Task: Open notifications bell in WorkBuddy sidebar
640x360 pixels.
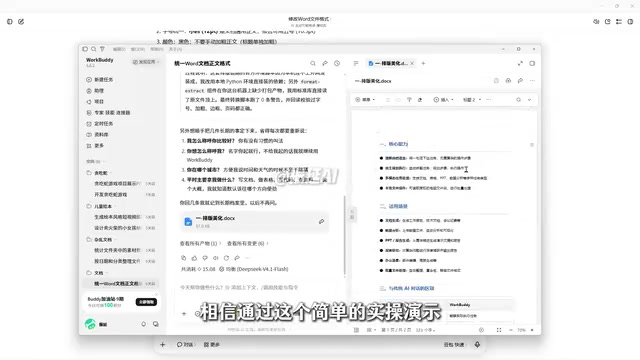Action: (144, 324)
